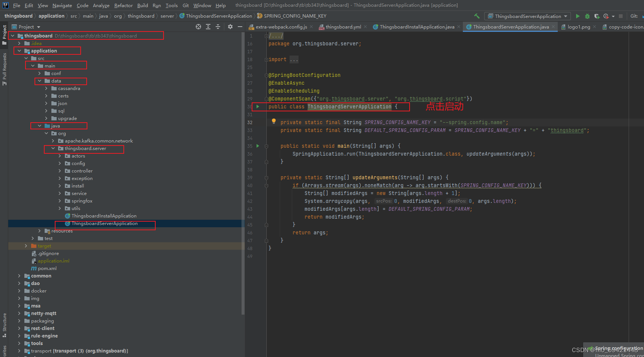The image size is (644, 357).
Task: Open the Refactor menu
Action: [x=123, y=5]
